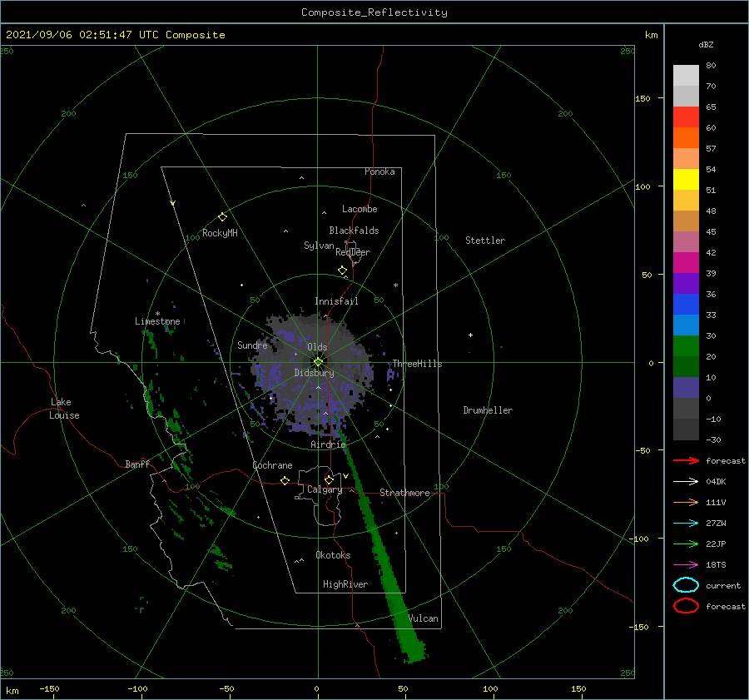Click the yellow diamond marker near Cochrane
This screenshot has height=700, width=749.
pos(285,480)
